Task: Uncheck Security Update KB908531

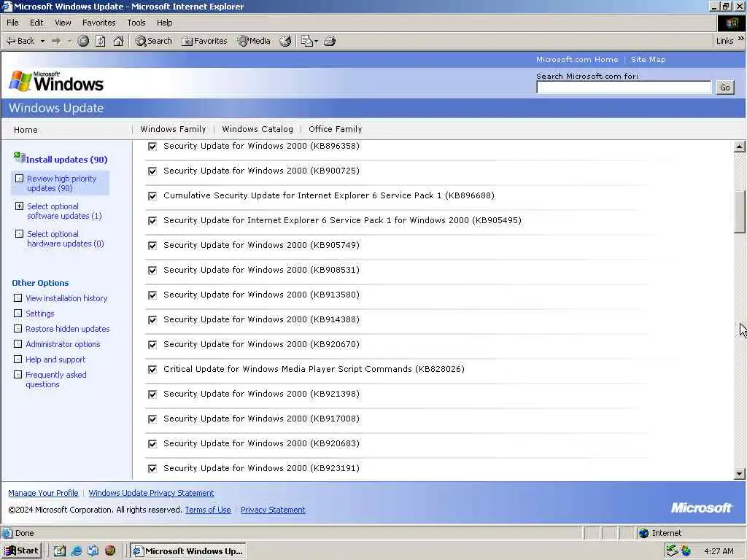Action: coord(152,270)
